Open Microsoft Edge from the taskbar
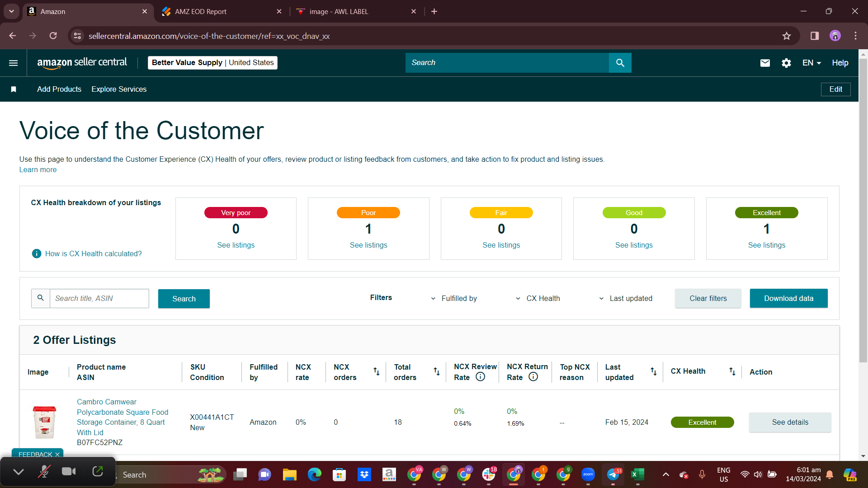The image size is (868, 488). coord(314,474)
